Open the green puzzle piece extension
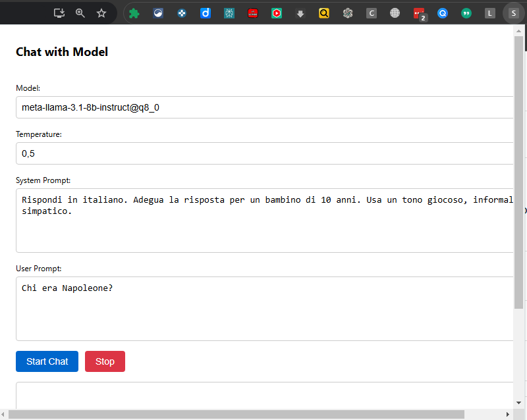 [x=134, y=13]
